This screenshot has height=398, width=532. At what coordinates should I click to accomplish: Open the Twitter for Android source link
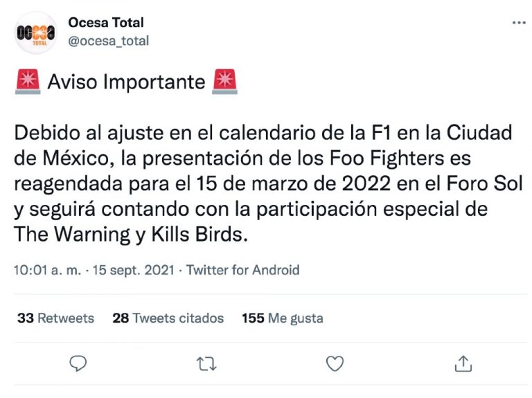coord(242,270)
